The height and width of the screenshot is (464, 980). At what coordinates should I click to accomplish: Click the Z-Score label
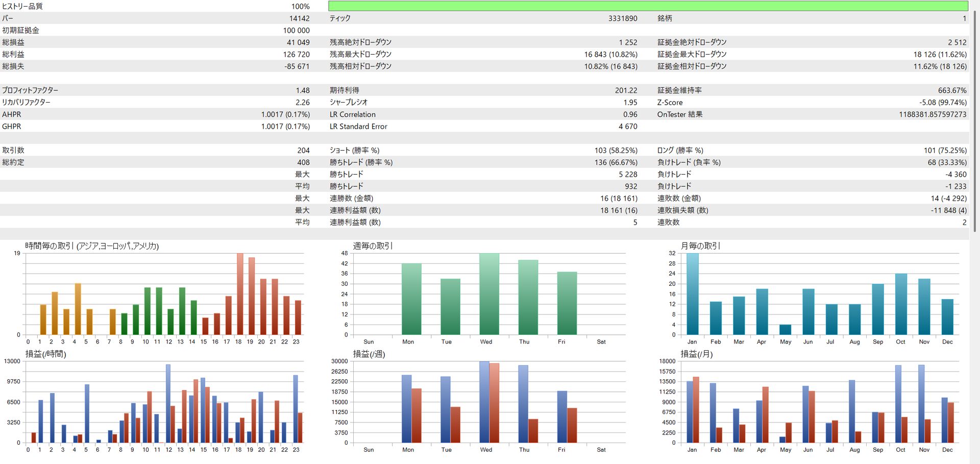[670, 103]
